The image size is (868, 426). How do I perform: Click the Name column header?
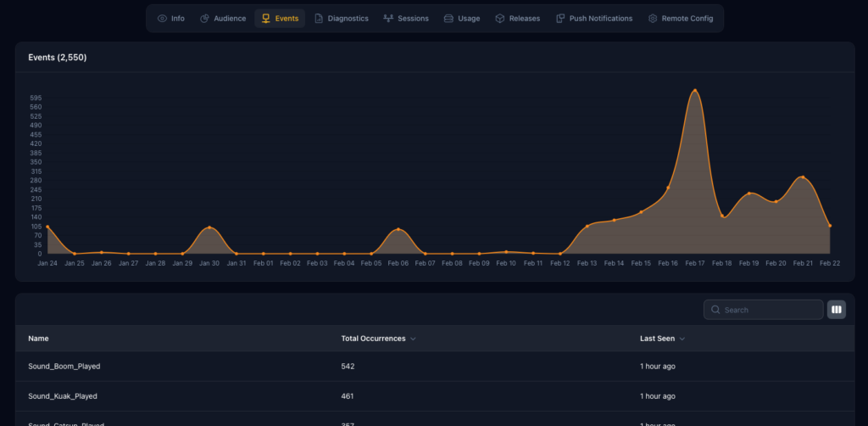pos(38,339)
